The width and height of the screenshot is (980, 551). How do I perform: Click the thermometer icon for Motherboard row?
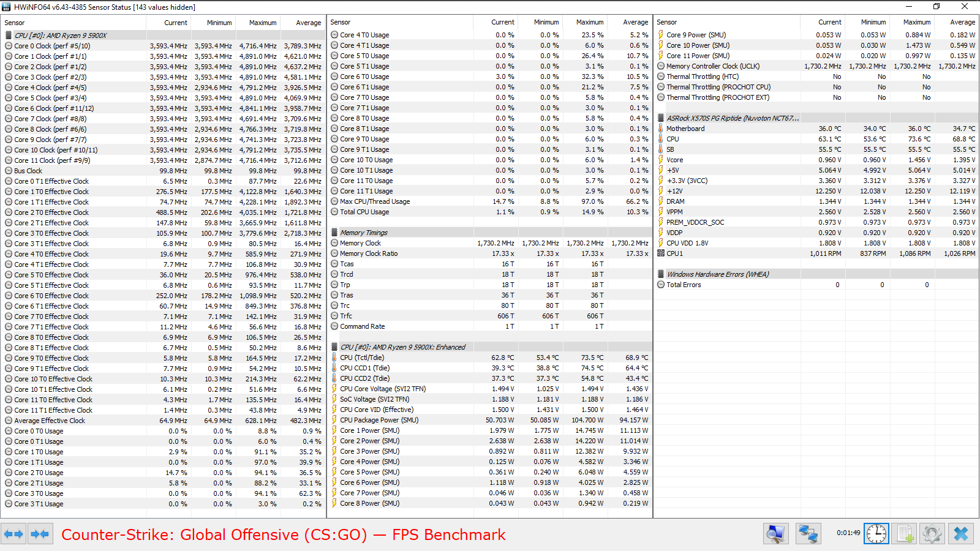661,129
